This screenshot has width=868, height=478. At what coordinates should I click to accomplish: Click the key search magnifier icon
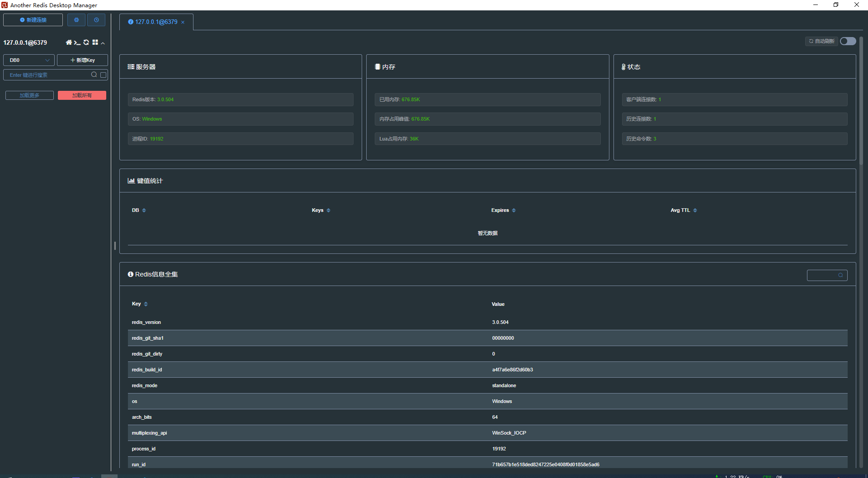coord(94,75)
